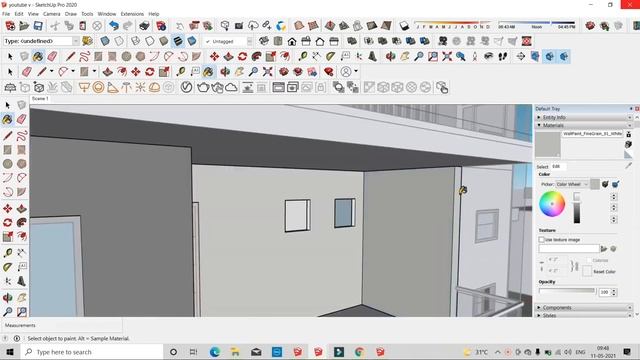Image resolution: width=640 pixels, height=360 pixels.
Task: Click the 3D Warehouse icon in fourth row
Action: click(x=284, y=72)
